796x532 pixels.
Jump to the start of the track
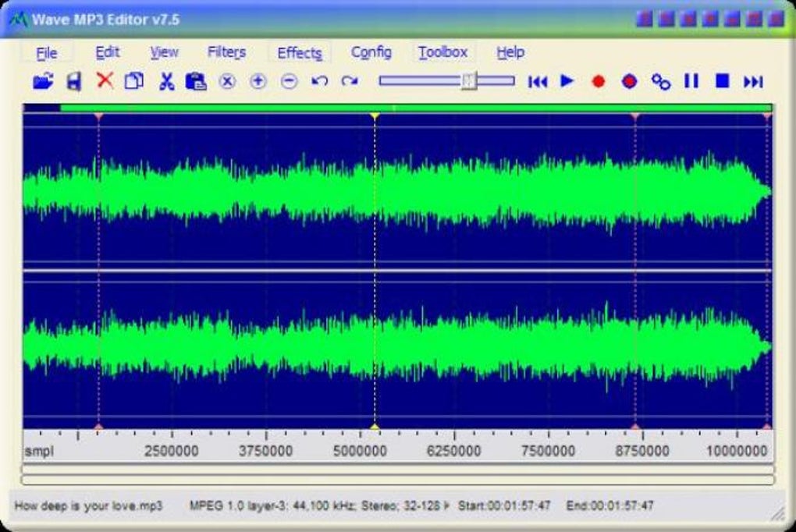click(x=538, y=81)
